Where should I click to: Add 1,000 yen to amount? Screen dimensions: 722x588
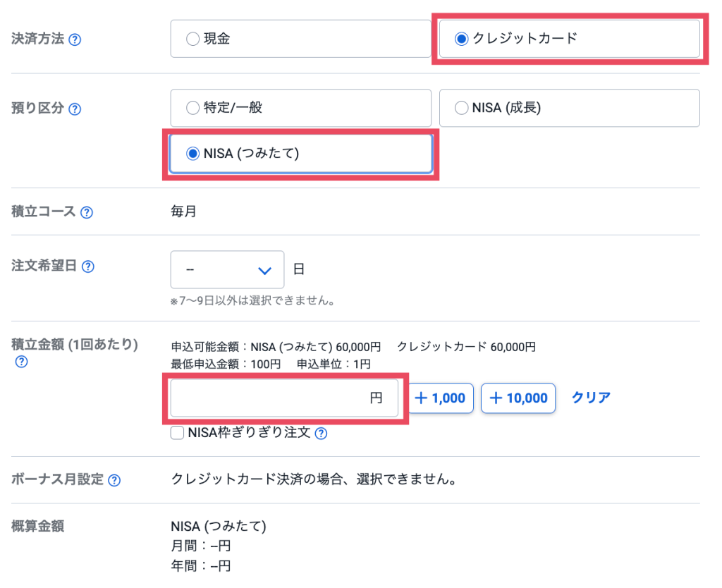click(x=441, y=398)
